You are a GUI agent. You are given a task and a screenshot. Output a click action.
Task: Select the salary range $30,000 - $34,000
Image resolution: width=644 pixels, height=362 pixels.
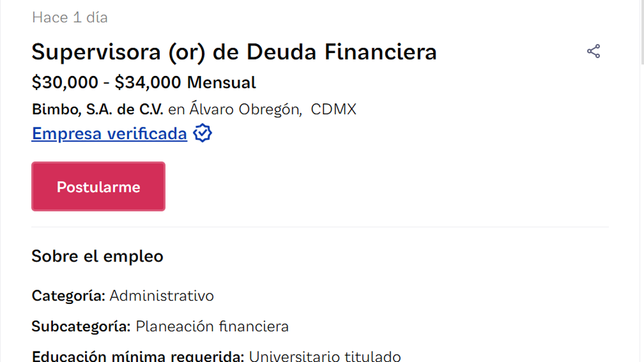[x=105, y=82]
